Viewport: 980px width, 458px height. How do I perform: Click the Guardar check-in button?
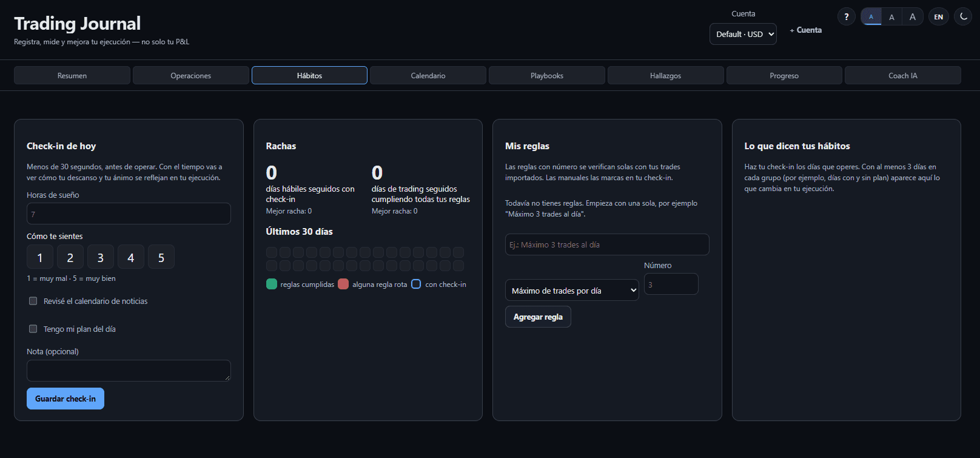coord(65,399)
